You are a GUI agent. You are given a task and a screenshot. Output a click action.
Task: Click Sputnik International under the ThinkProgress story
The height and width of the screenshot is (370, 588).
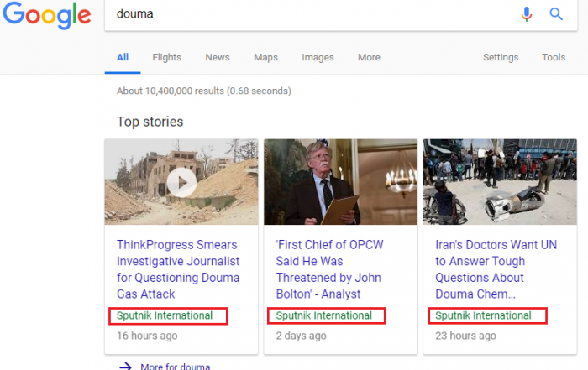tap(165, 315)
